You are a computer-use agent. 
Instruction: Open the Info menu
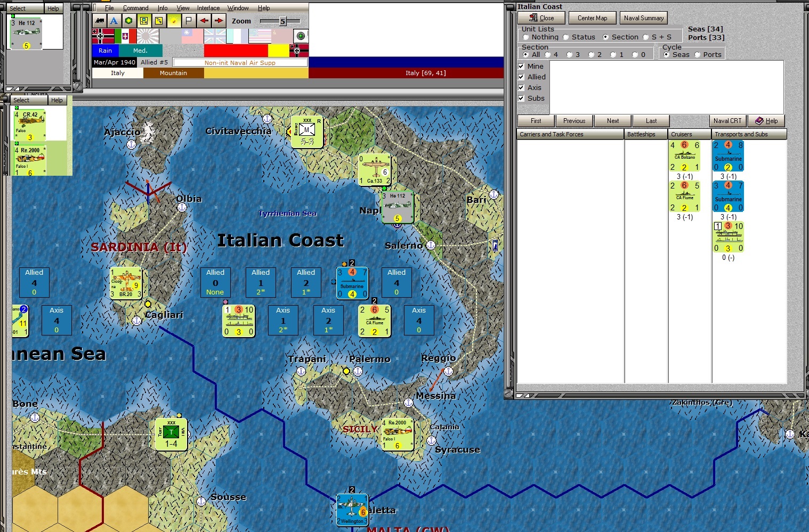[x=163, y=8]
